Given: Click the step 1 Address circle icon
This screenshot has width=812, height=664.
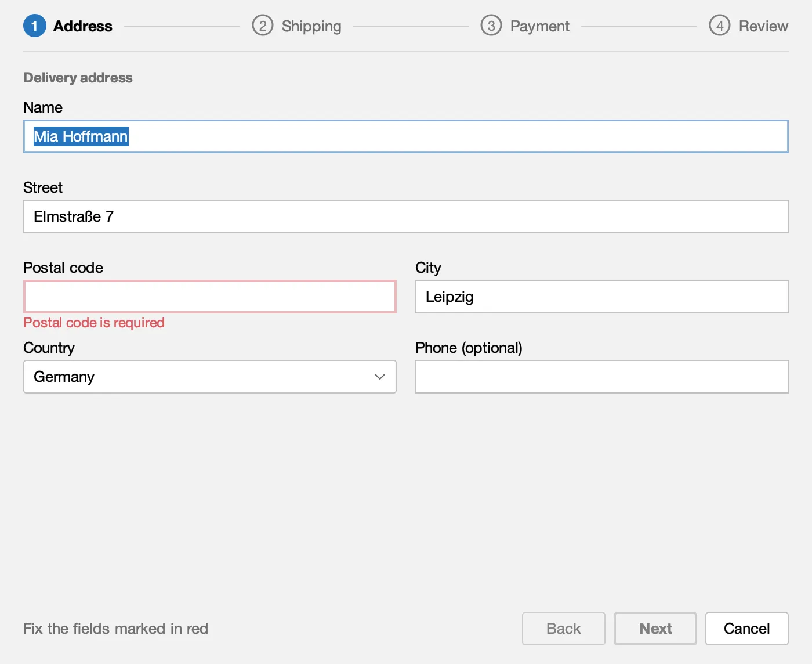Looking at the screenshot, I should coord(34,26).
